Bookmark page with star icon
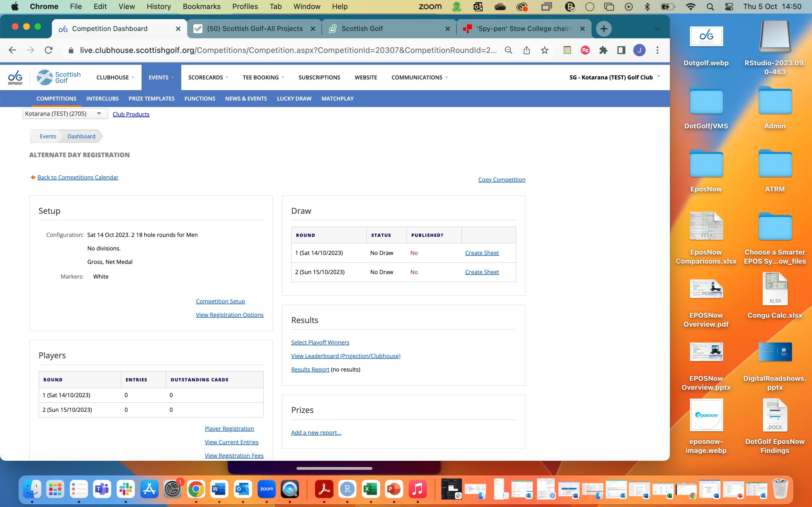Viewport: 812px width, 507px height. (x=544, y=50)
